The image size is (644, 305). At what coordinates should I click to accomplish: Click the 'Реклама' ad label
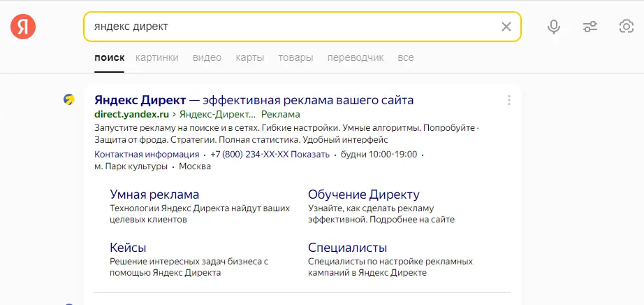tap(281, 114)
